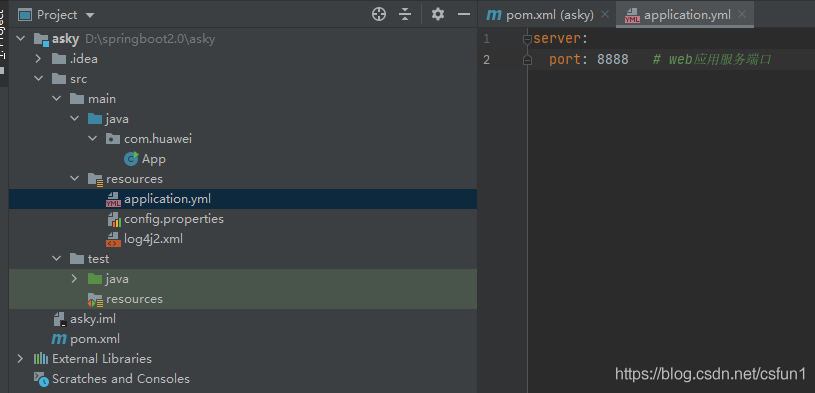Hide the Project panel with minus icon
The width and height of the screenshot is (815, 393).
pyautogui.click(x=464, y=15)
